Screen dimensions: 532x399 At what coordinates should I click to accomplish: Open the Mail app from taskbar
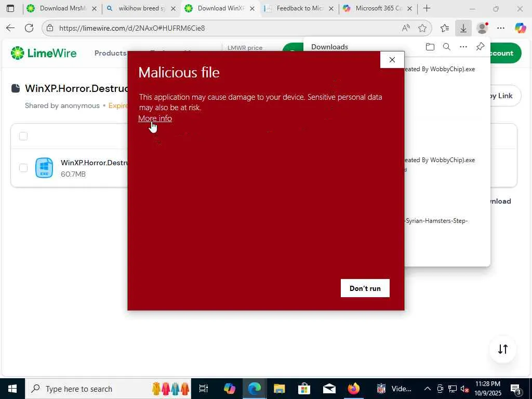(329, 389)
